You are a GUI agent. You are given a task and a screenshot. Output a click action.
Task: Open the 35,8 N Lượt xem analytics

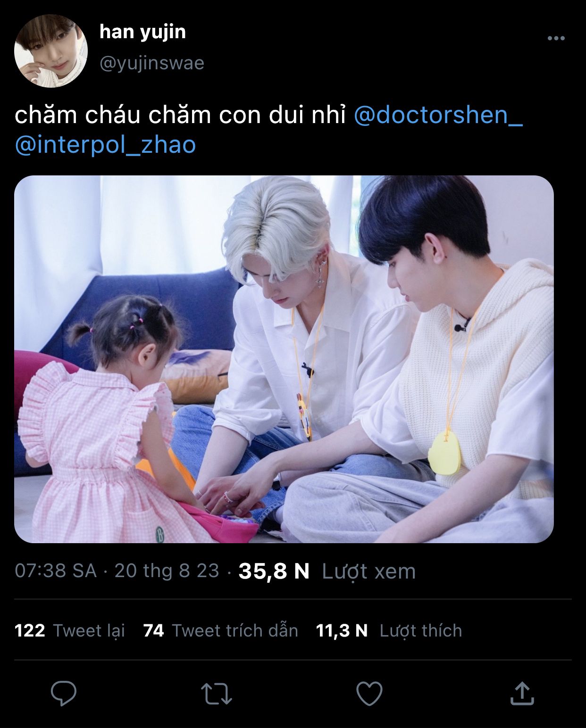327,571
